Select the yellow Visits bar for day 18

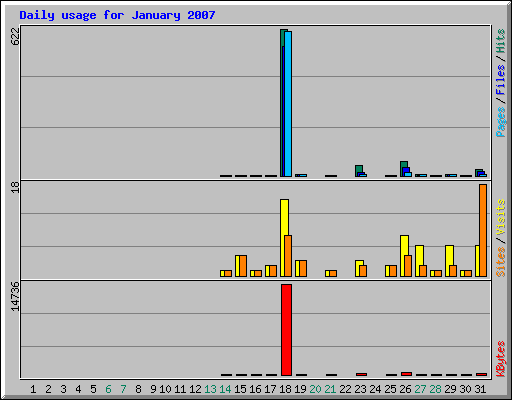tap(283, 238)
